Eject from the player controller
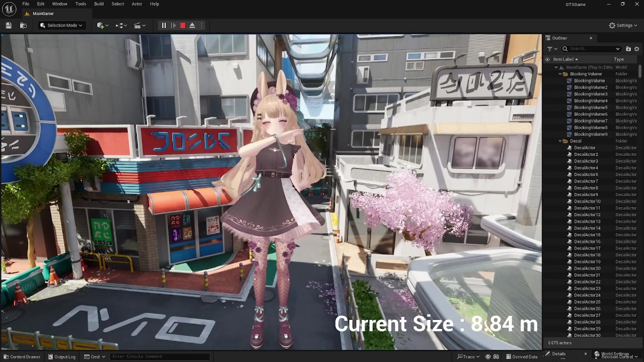 (x=192, y=25)
